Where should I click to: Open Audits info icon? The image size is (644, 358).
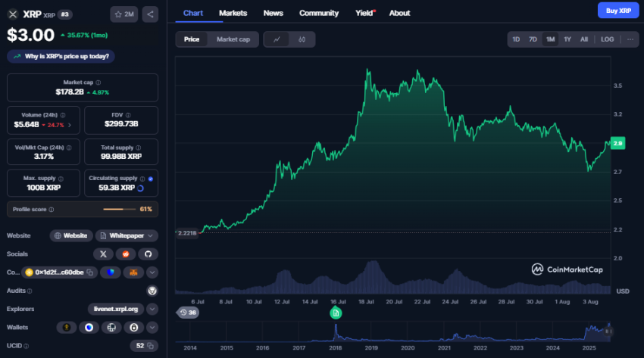point(30,291)
